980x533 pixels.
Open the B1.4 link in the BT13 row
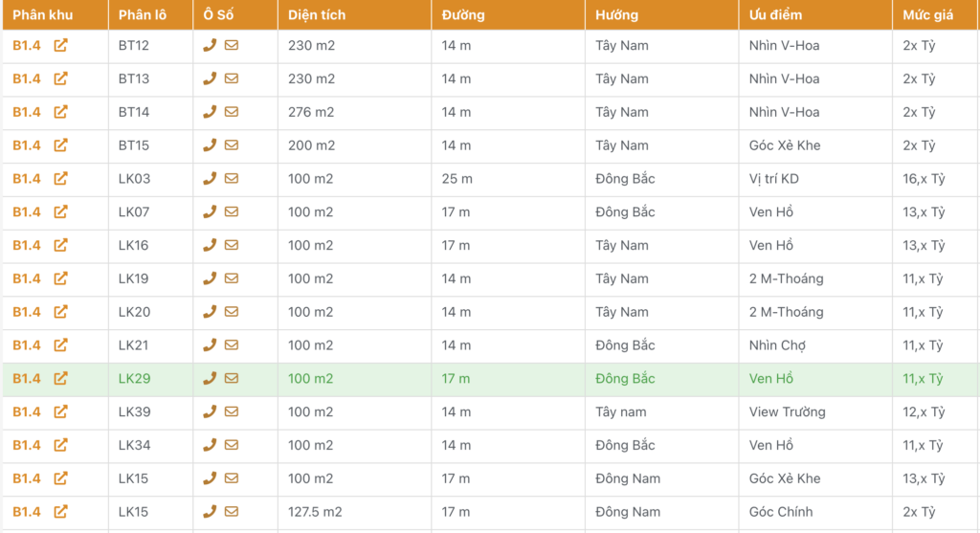(27, 78)
